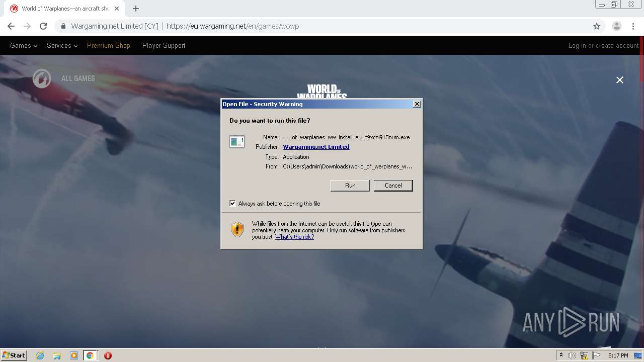Expand the Services dropdown menu

click(x=62, y=45)
